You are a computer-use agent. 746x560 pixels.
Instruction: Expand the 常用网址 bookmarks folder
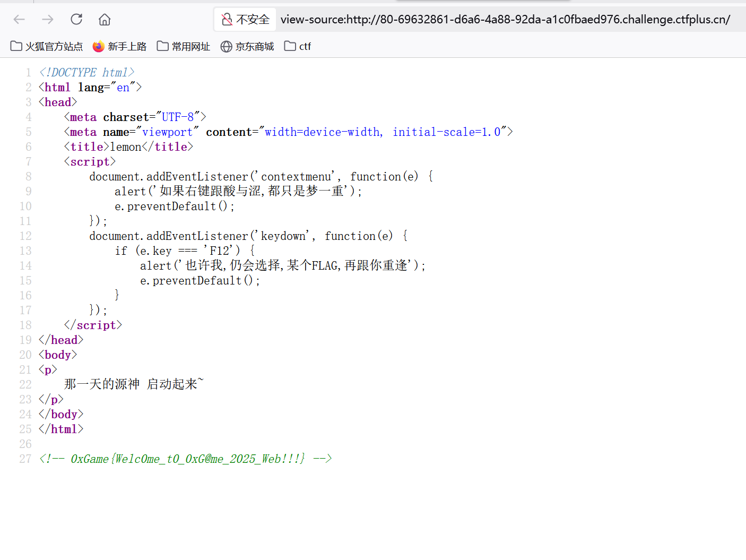(184, 47)
